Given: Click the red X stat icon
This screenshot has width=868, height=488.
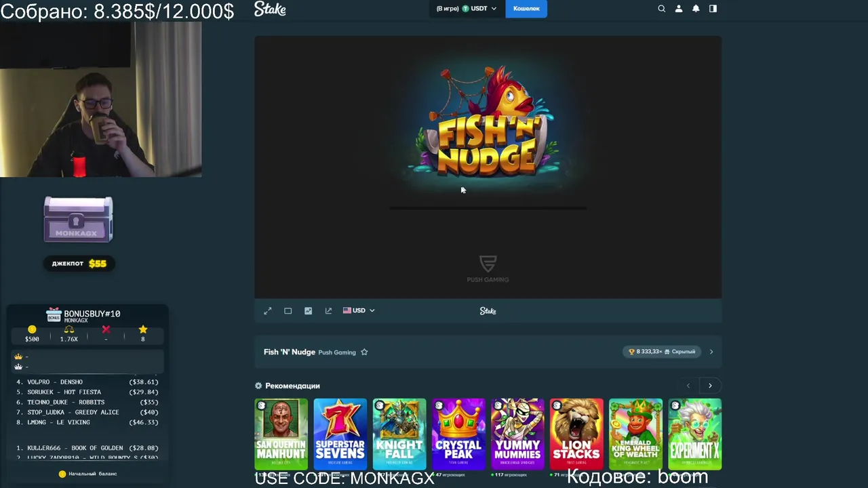Looking at the screenshot, I should coord(106,329).
